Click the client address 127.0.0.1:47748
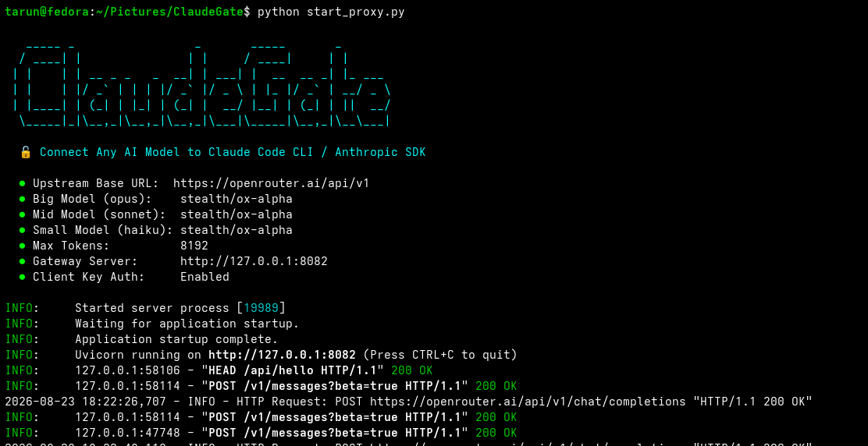Viewport: 868px width, 446px height. click(x=128, y=432)
